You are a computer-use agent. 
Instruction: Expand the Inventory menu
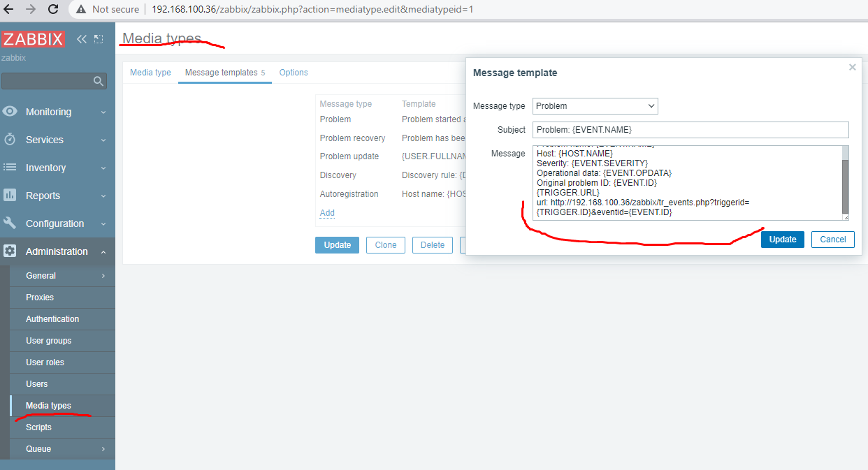(x=103, y=168)
